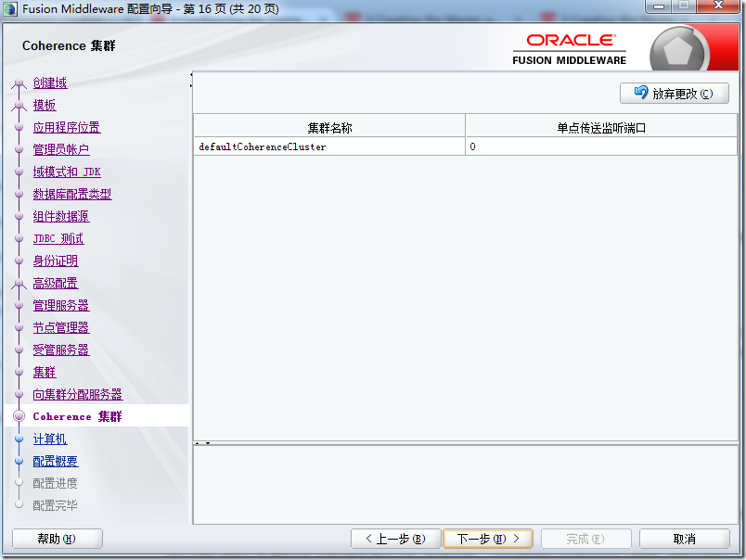Open the 身份证明 step
746x560 pixels.
point(55,261)
